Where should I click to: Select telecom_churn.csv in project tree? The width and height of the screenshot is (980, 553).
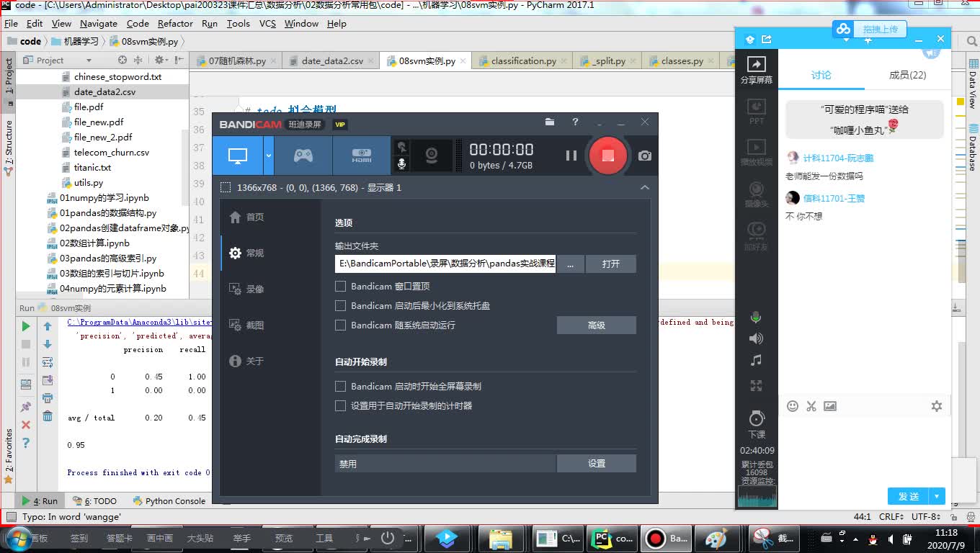112,152
